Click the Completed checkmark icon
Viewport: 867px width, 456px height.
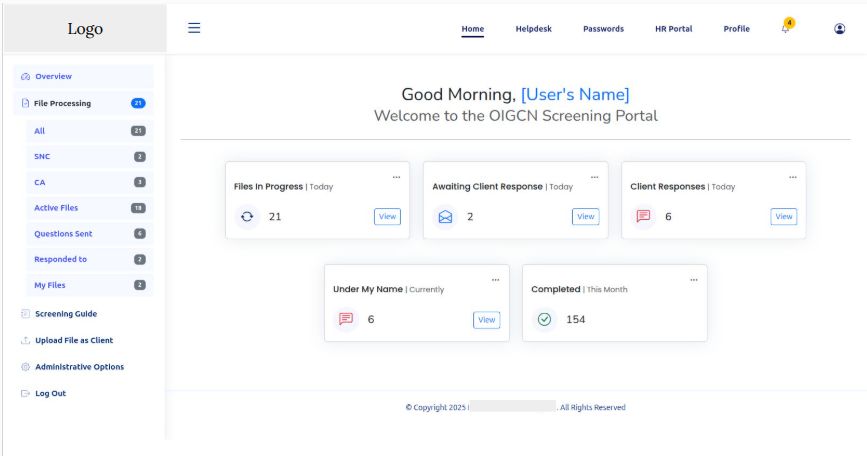pyautogui.click(x=545, y=319)
